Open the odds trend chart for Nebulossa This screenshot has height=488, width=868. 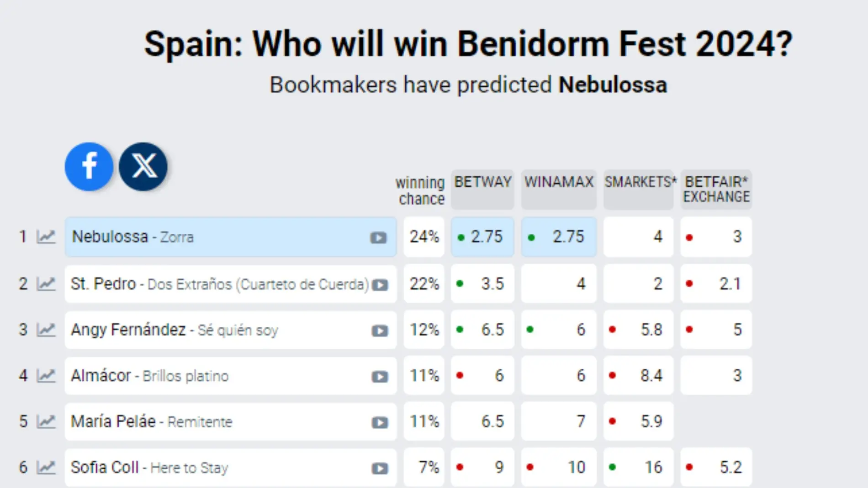pyautogui.click(x=46, y=237)
